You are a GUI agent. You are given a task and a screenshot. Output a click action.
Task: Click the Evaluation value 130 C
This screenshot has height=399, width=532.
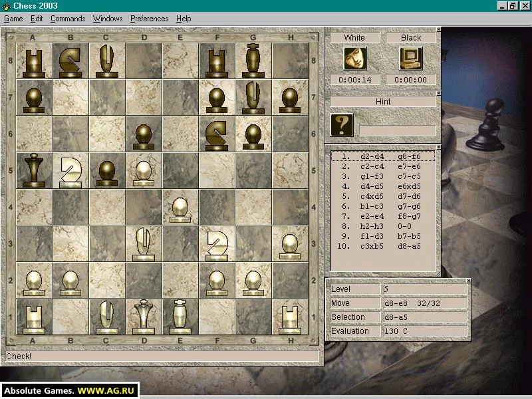click(426, 331)
